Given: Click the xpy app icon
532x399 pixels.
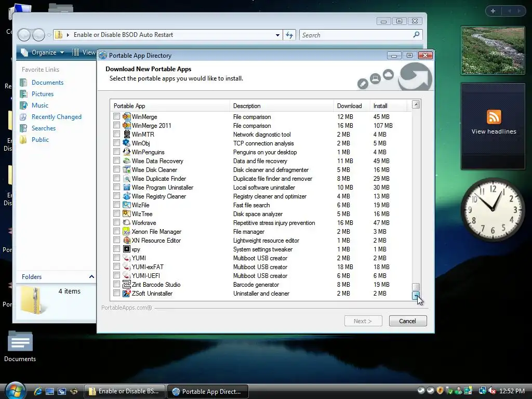Looking at the screenshot, I should [x=127, y=249].
